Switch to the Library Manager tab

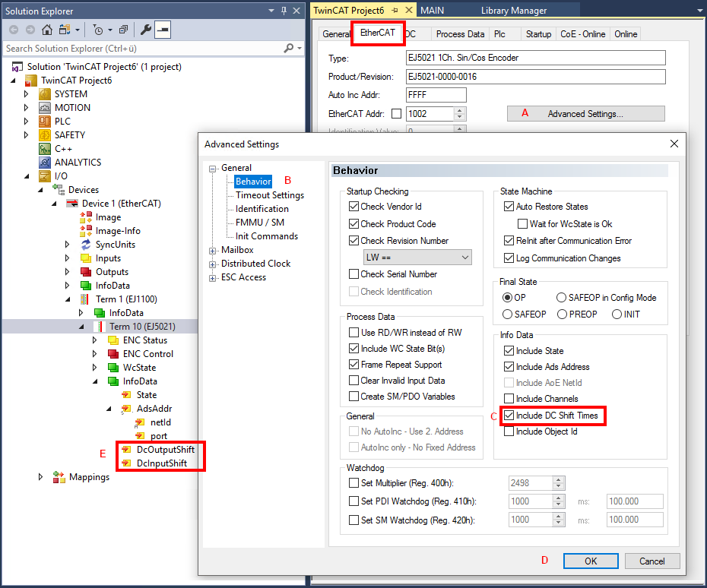click(x=514, y=11)
